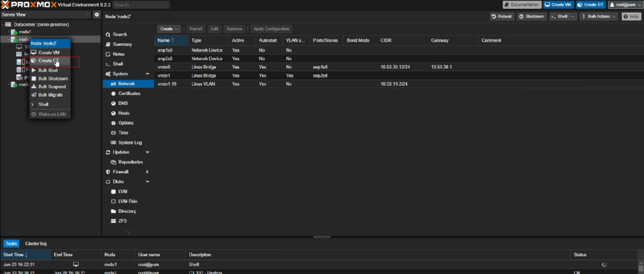Open the DNS settings
Image resolution: width=644 pixels, height=274 pixels.
(x=123, y=103)
